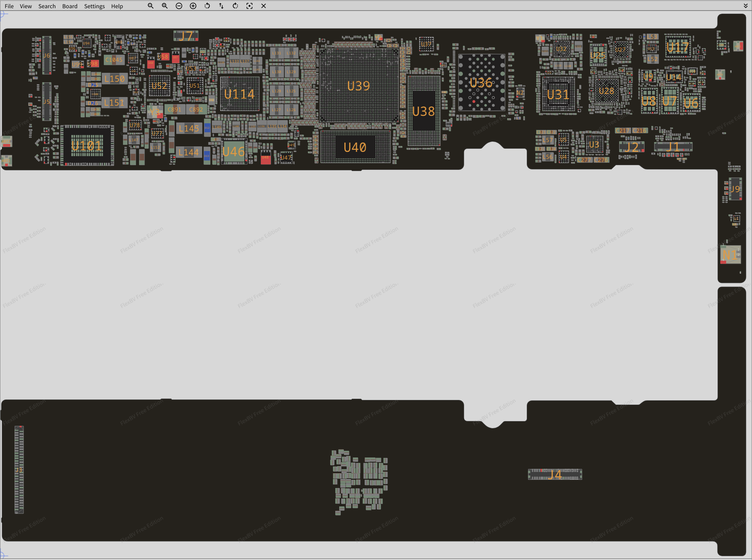Select the U39 chip on the board

(x=358, y=86)
